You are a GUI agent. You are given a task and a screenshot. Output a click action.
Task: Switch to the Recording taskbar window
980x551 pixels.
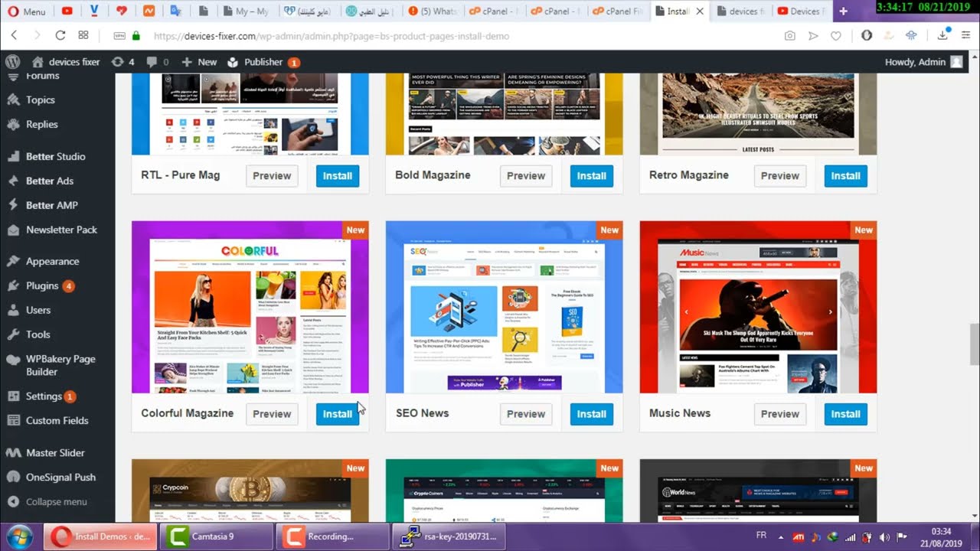332,536
